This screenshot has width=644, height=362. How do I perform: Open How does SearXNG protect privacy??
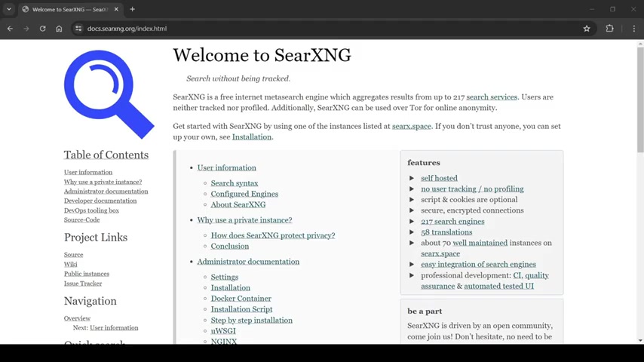[273, 235]
